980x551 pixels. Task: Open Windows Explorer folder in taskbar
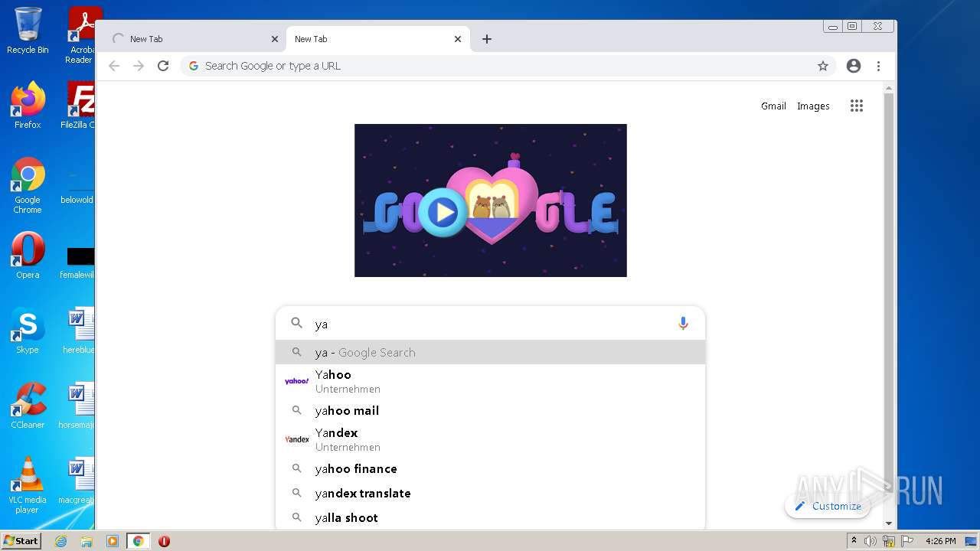click(x=87, y=541)
